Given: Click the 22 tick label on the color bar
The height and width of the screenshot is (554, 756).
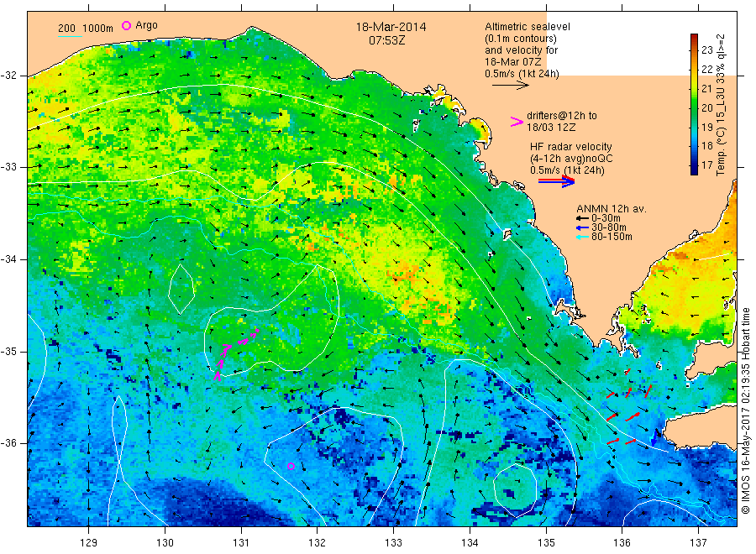Looking at the screenshot, I should (x=706, y=69).
